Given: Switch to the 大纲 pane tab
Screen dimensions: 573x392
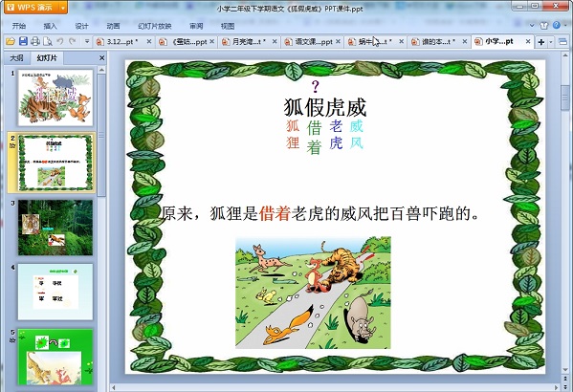Looking at the screenshot, I should pos(16,57).
